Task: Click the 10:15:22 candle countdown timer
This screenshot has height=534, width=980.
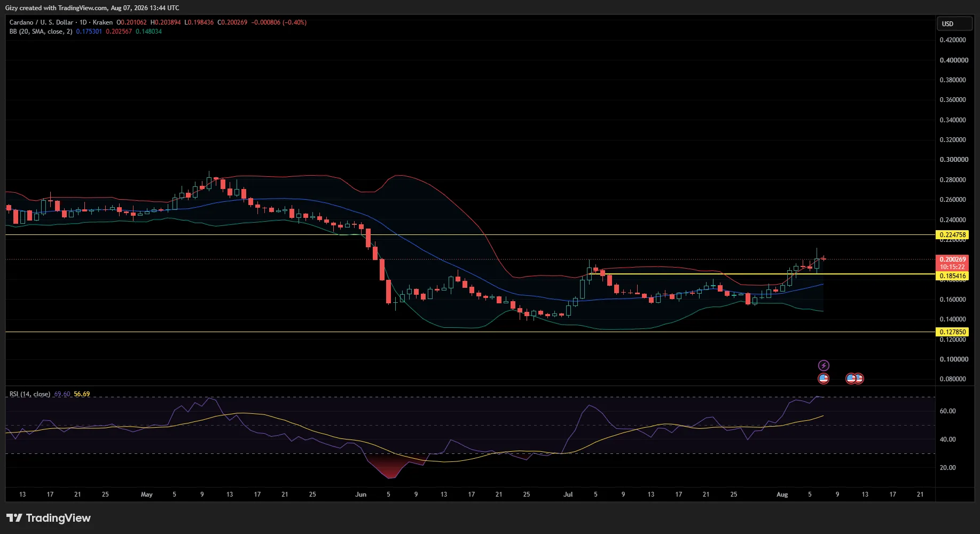Action: tap(953, 267)
